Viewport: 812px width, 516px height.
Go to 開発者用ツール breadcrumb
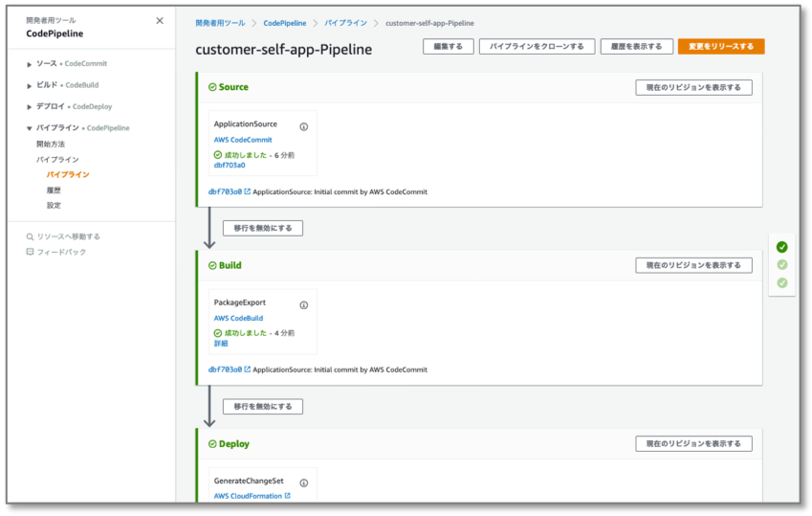point(220,23)
